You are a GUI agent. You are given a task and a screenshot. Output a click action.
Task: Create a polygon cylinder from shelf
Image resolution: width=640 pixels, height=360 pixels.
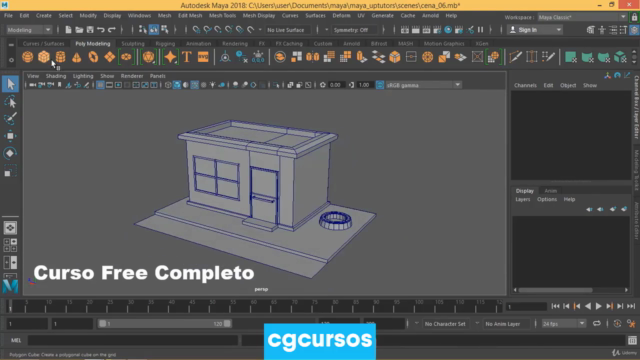60,57
